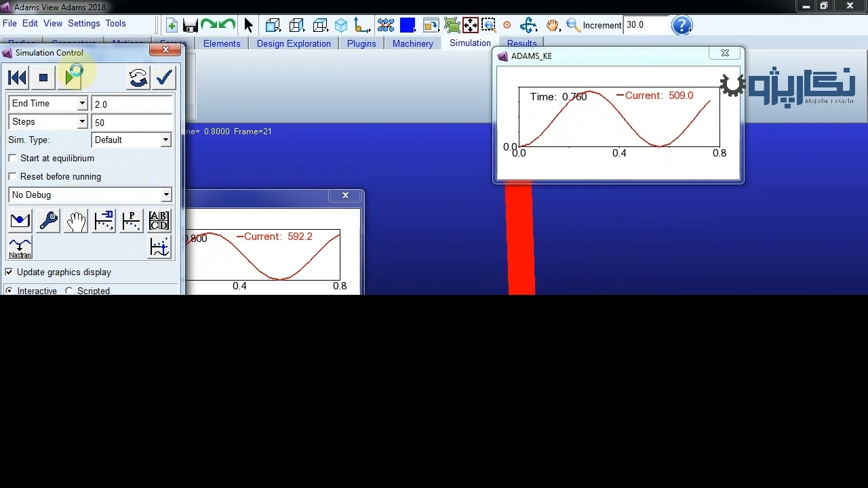The height and width of the screenshot is (488, 868).
Task: Enable Start at equilibrium checkbox
Action: coord(12,158)
